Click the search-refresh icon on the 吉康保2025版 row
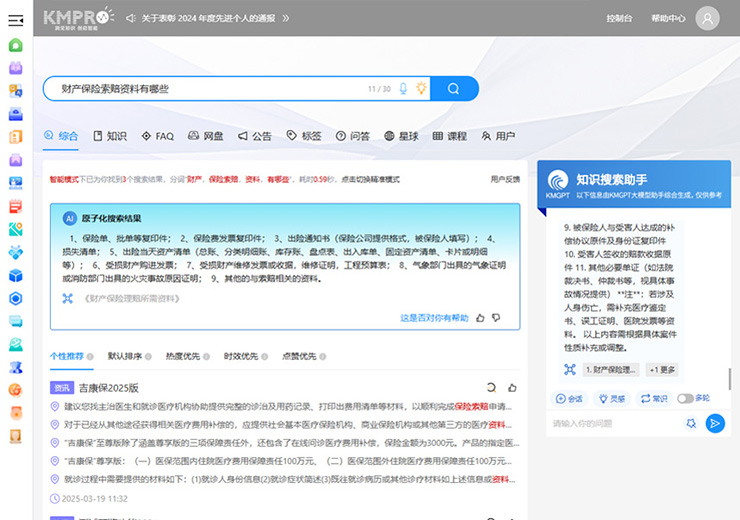The height and width of the screenshot is (520, 740). tap(491, 388)
